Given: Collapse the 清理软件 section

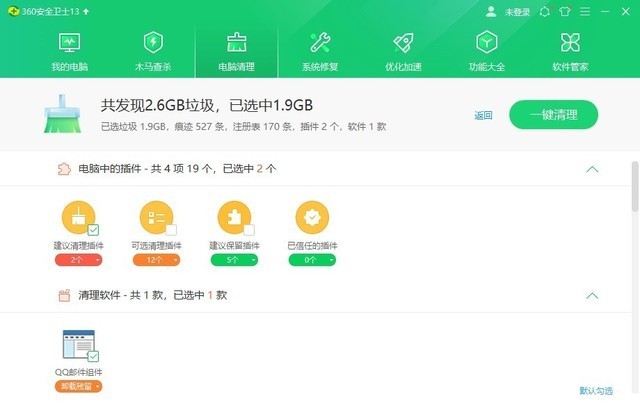Looking at the screenshot, I should coord(592,296).
